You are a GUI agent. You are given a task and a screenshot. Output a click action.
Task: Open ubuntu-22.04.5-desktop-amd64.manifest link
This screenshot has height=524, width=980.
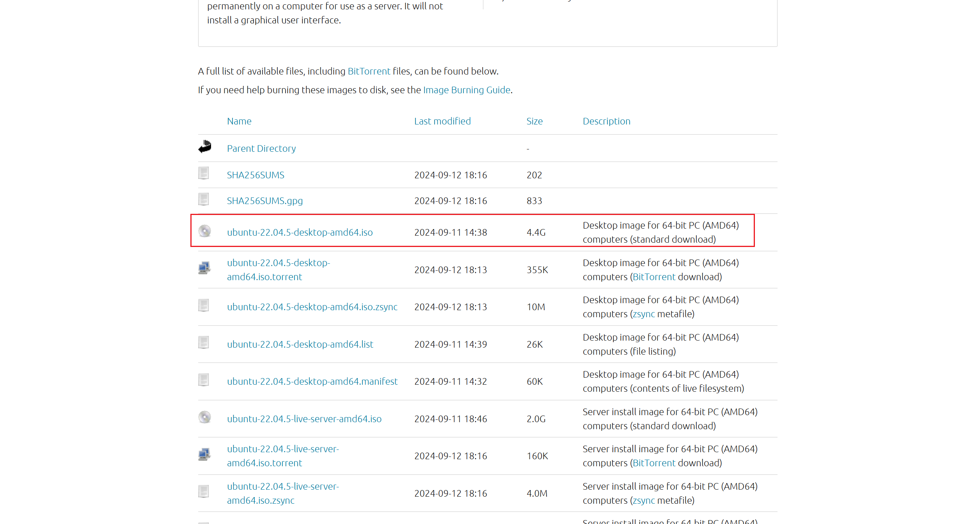coord(312,382)
